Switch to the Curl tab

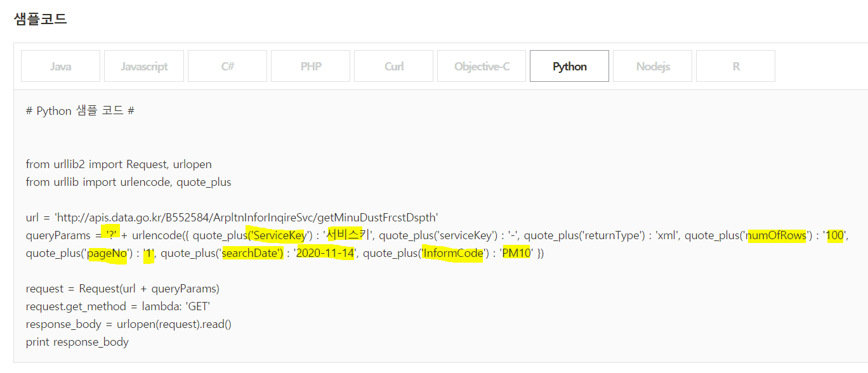[x=393, y=66]
